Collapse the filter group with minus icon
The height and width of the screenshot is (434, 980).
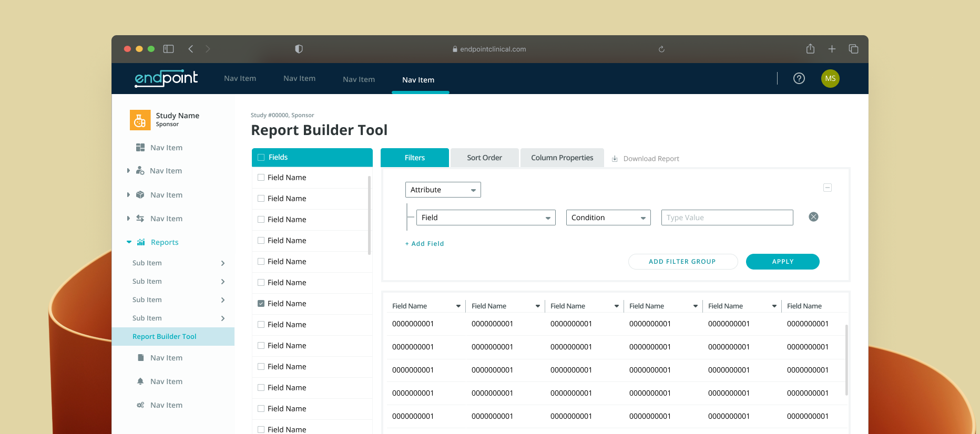tap(828, 188)
